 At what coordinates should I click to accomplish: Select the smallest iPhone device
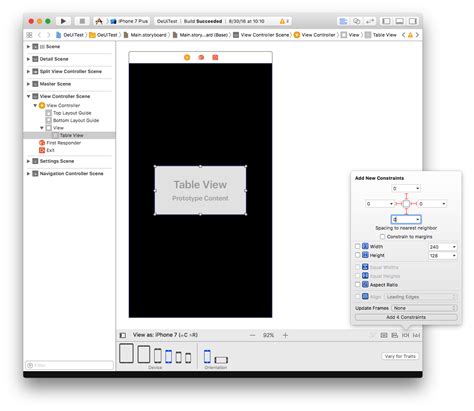(188, 358)
